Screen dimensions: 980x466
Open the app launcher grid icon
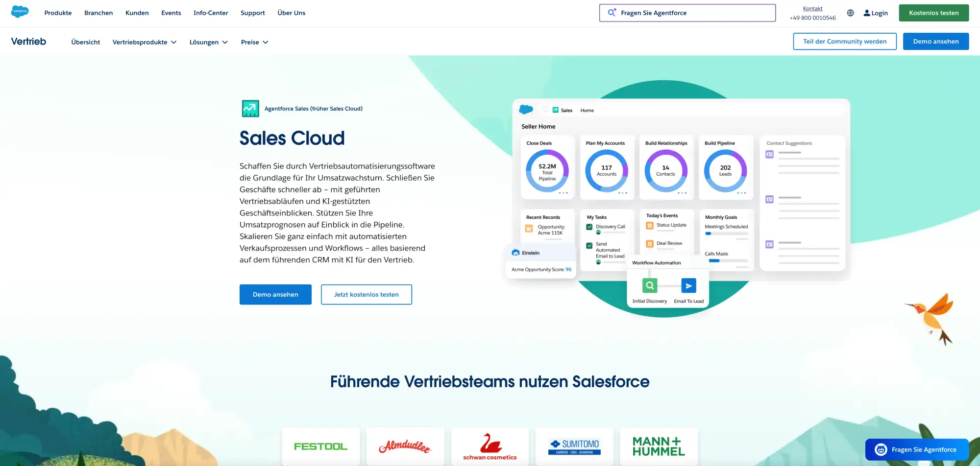coord(545,110)
